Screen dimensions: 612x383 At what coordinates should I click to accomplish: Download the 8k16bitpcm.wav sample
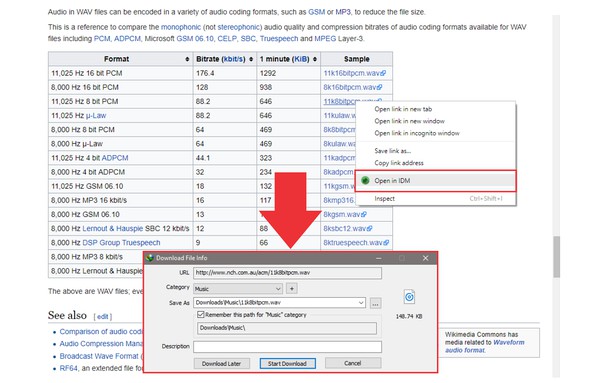tap(350, 87)
